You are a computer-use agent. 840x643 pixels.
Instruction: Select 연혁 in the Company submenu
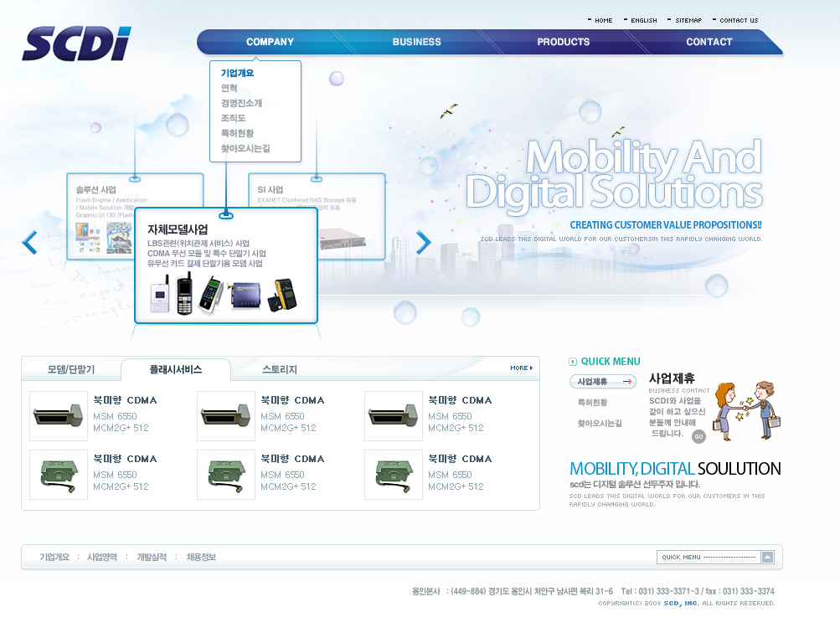click(229, 88)
